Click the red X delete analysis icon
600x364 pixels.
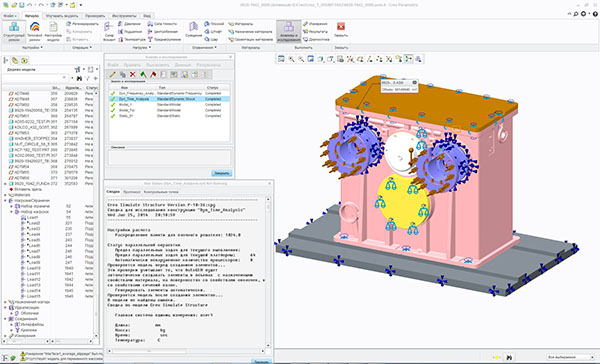(132, 74)
